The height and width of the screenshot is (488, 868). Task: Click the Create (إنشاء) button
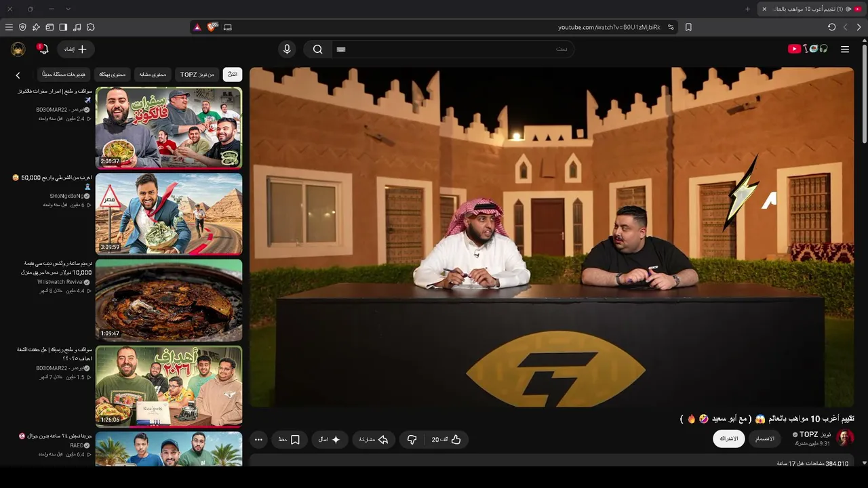coord(76,49)
